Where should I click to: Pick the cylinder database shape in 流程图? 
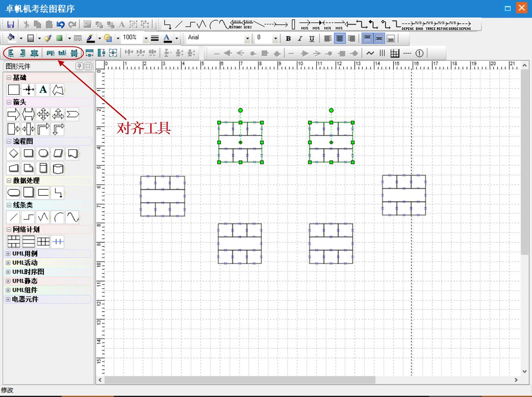click(58, 168)
